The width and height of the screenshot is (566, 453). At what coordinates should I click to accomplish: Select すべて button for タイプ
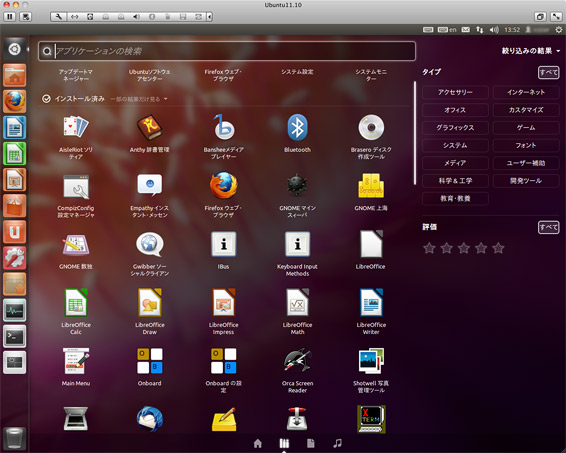[x=548, y=73]
